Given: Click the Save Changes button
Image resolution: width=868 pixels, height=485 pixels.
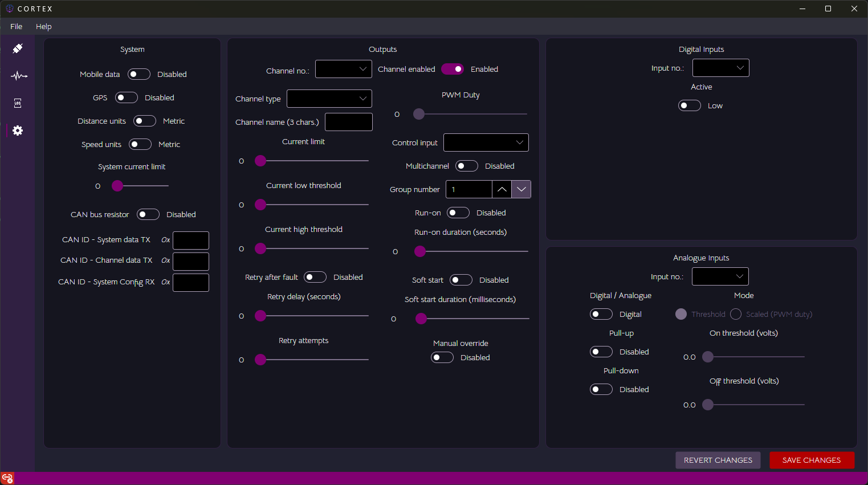Looking at the screenshot, I should tap(812, 460).
